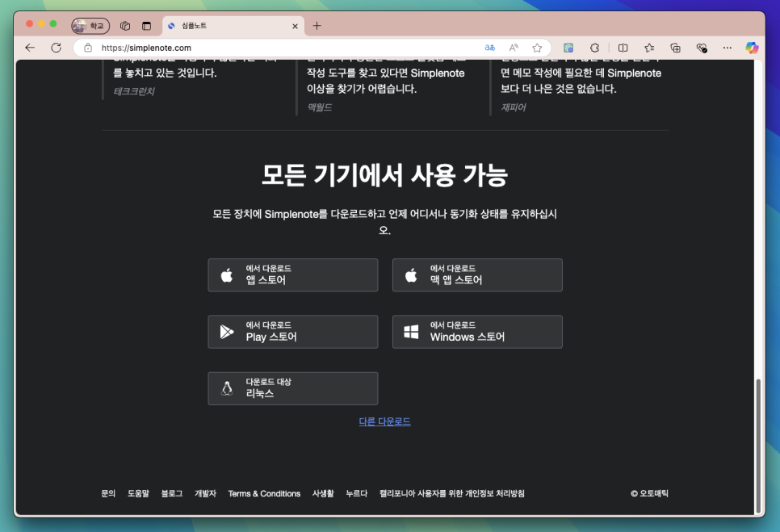Toggle the split screen icon
Image resolution: width=780 pixels, height=532 pixels.
coord(623,48)
